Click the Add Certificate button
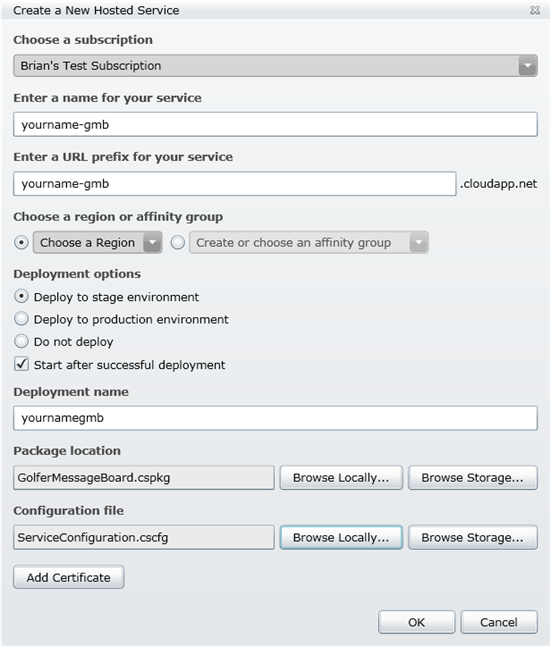Image resolution: width=550 pixels, height=646 pixels. coord(69,577)
